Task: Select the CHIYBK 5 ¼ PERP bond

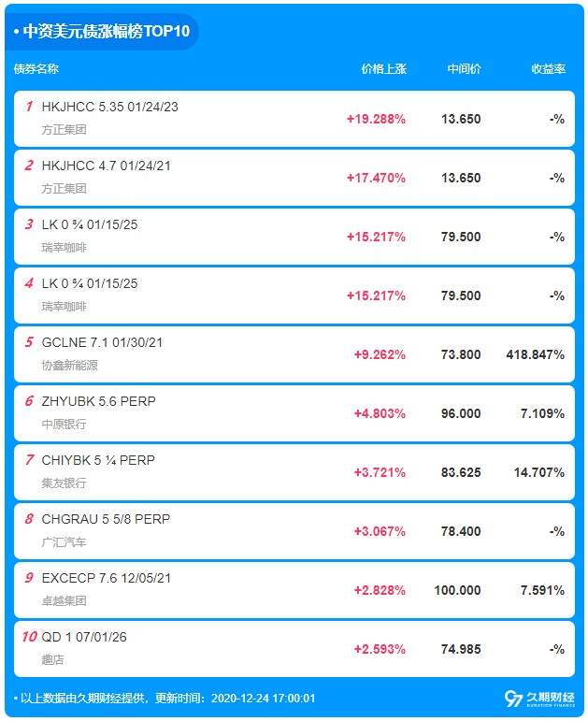Action: [98, 461]
